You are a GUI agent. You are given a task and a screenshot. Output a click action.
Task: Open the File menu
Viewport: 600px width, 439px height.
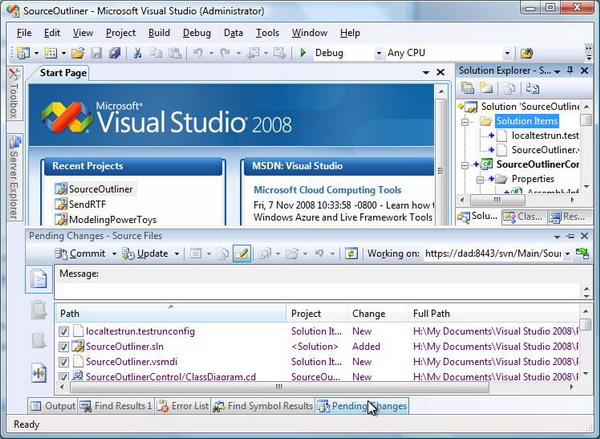(24, 33)
